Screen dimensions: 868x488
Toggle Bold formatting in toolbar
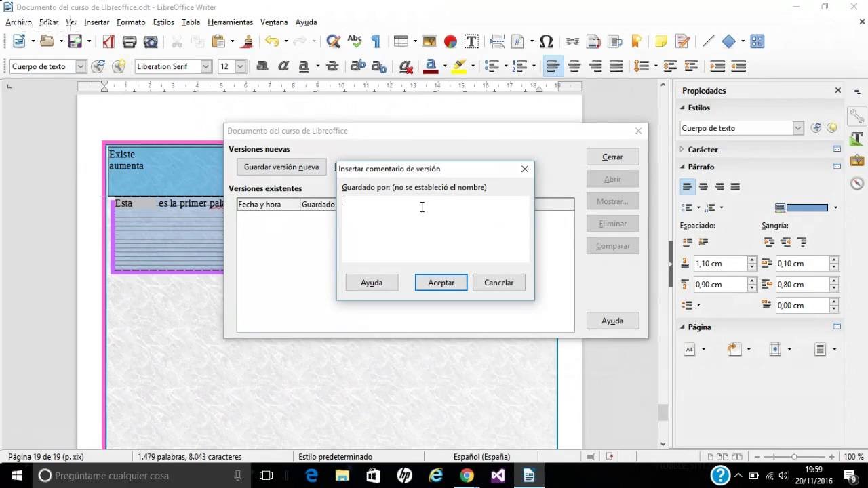tap(262, 66)
